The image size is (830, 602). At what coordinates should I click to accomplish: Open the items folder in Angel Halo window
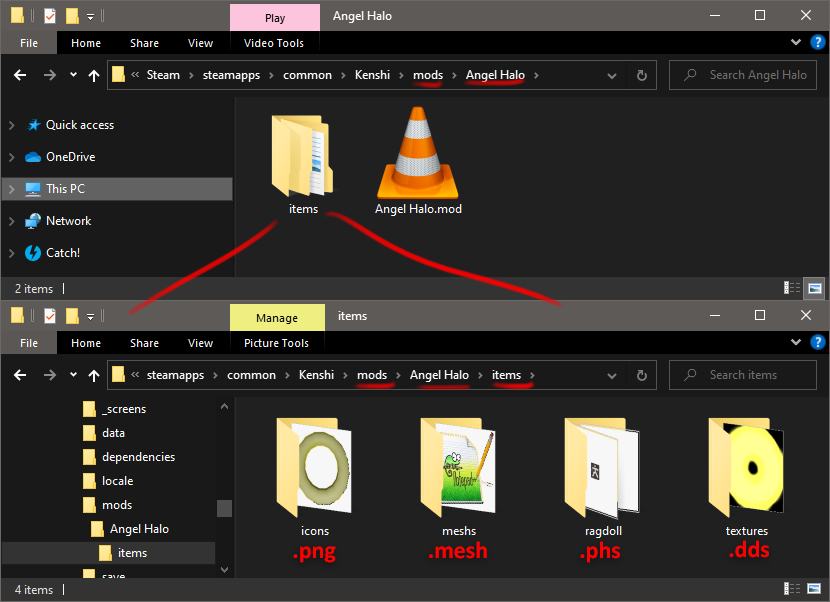pos(303,164)
